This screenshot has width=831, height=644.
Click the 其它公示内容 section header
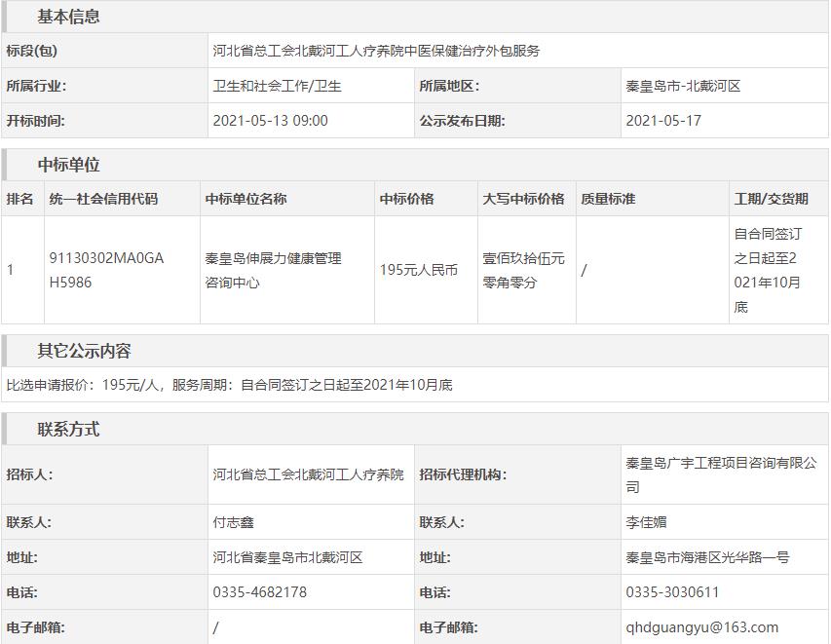pos(84,351)
